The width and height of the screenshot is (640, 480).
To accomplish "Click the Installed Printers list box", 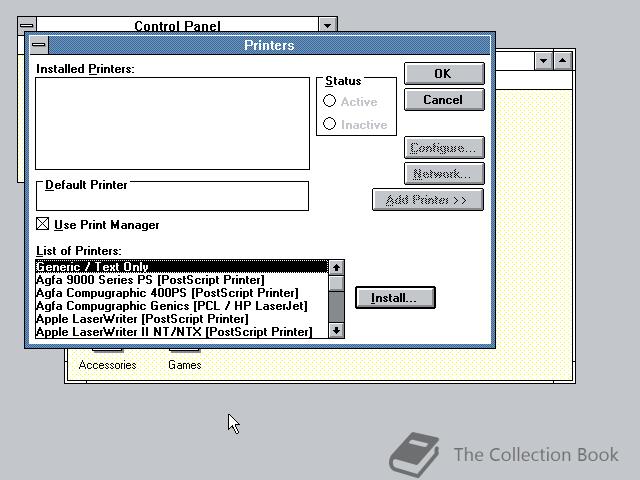I will pyautogui.click(x=172, y=123).
